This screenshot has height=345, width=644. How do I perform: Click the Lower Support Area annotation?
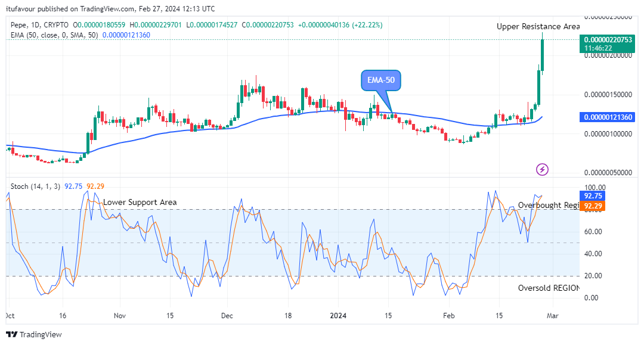point(140,202)
